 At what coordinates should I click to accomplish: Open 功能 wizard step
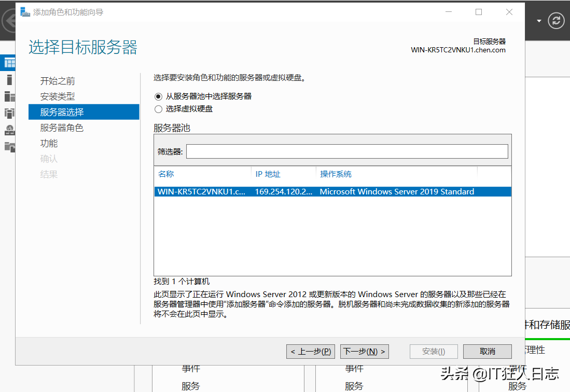[x=49, y=143]
